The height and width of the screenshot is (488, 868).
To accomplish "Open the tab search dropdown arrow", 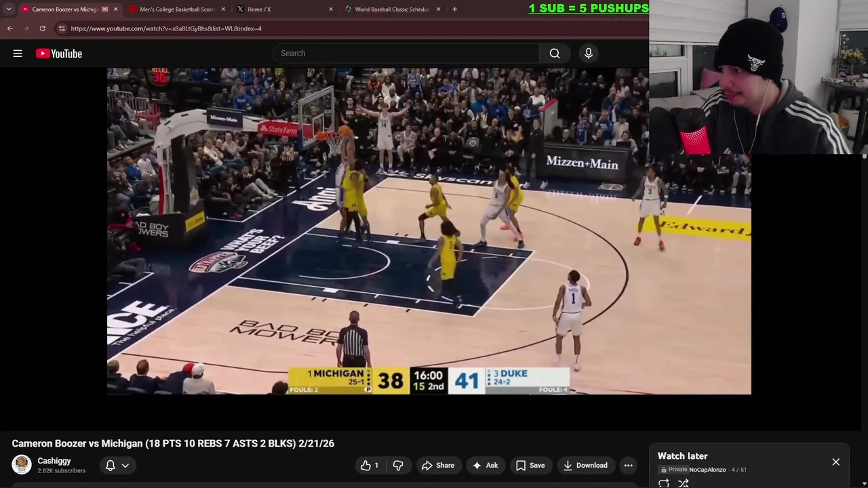I will tap(9, 9).
